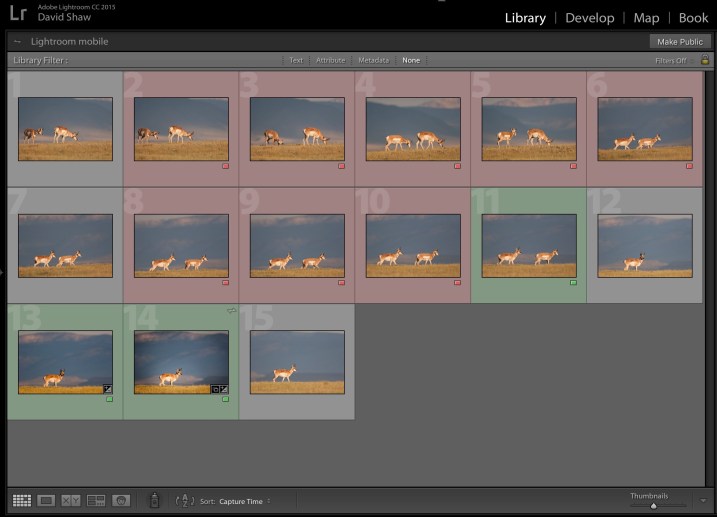The image size is (717, 517).
Task: Reverse sort direction with A-Z icon
Action: tap(184, 500)
